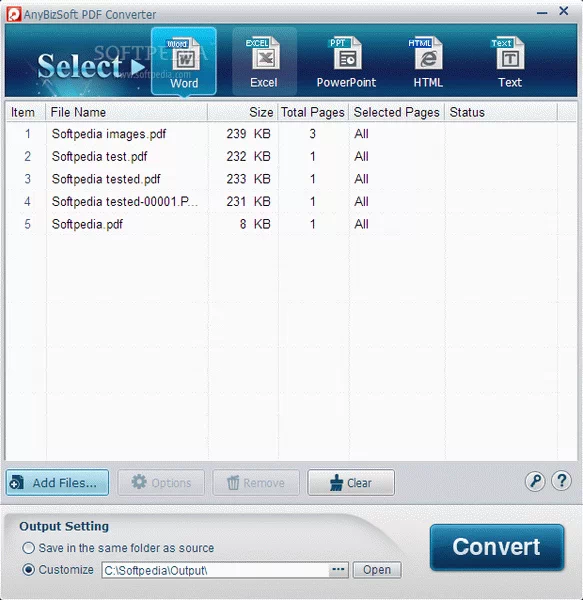Select Word output format icon

tap(184, 61)
